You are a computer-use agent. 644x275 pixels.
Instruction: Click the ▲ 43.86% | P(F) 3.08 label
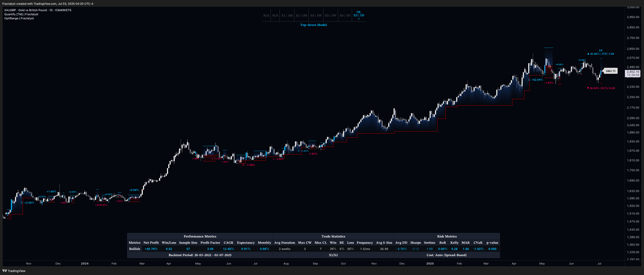pyautogui.click(x=600, y=54)
